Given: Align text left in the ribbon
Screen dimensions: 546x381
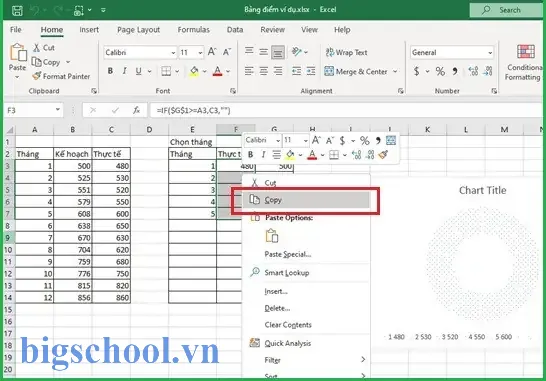Looking at the screenshot, I should point(249,71).
